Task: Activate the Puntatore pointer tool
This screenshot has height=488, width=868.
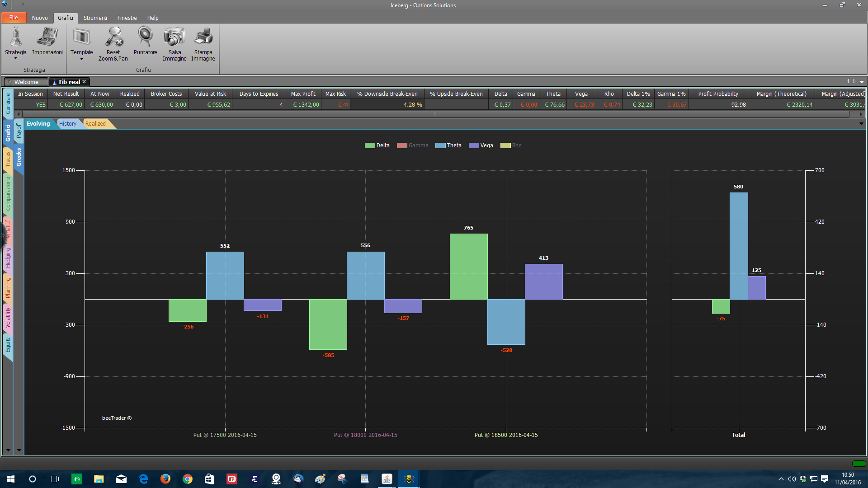Action: (145, 37)
